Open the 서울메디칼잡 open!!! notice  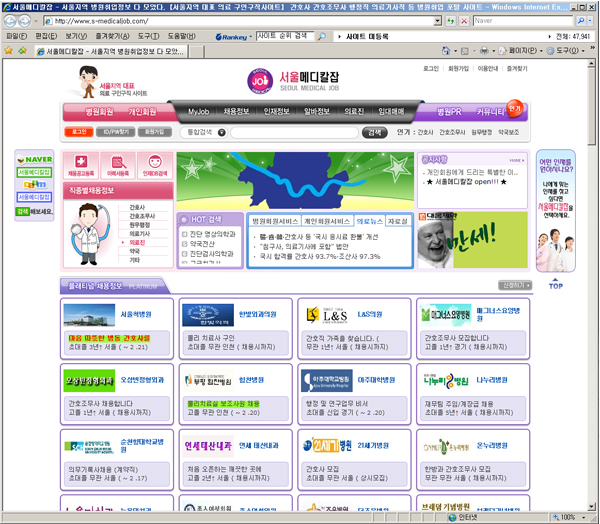tap(466, 182)
